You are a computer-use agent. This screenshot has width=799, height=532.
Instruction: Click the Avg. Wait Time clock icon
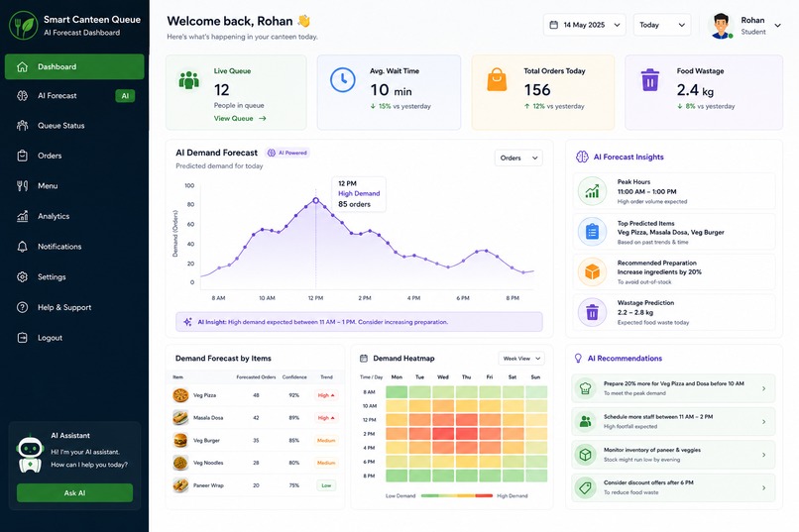[x=343, y=80]
